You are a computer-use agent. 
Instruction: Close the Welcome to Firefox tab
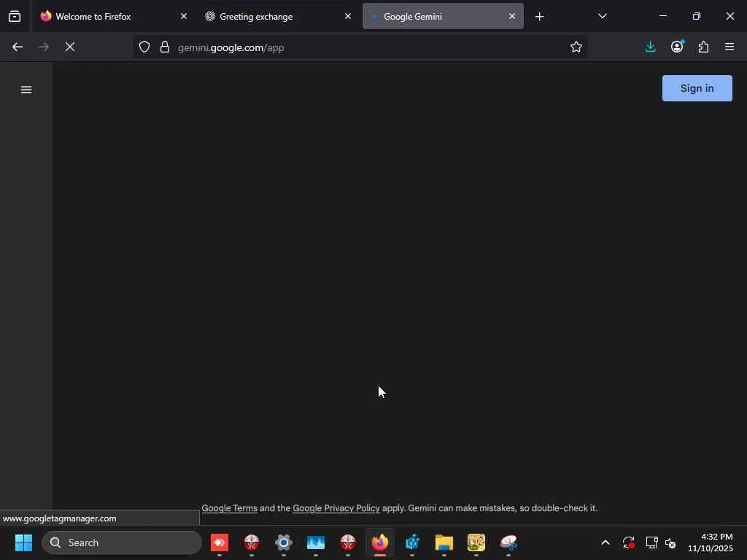184,16
